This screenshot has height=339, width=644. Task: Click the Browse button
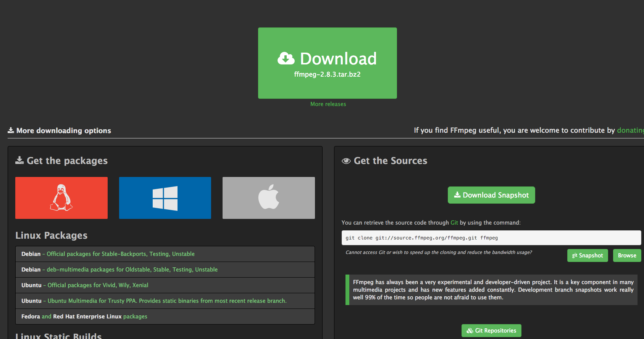click(627, 255)
